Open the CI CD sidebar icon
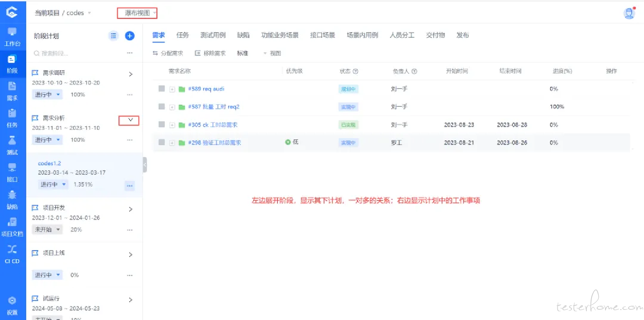This screenshot has width=644, height=320. pyautogui.click(x=12, y=254)
